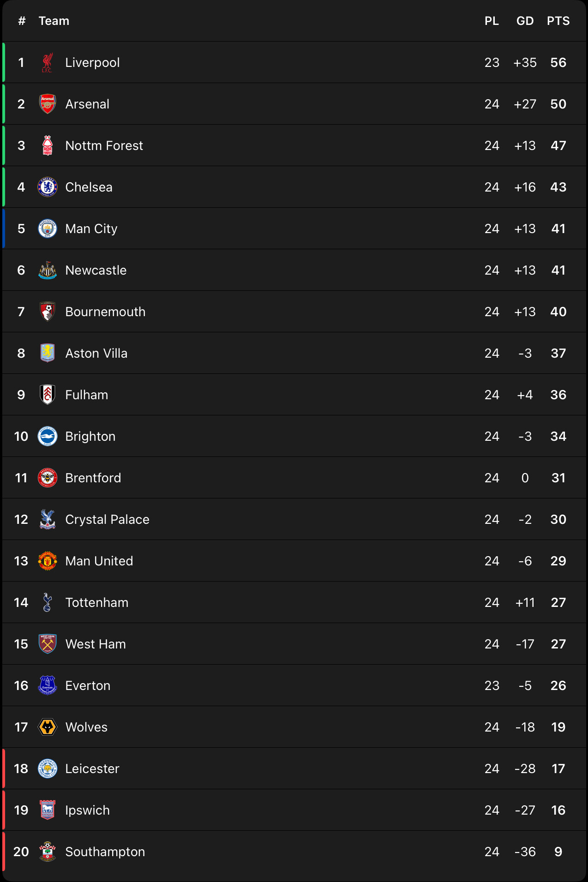Tap the Southampton club crest

point(47,852)
